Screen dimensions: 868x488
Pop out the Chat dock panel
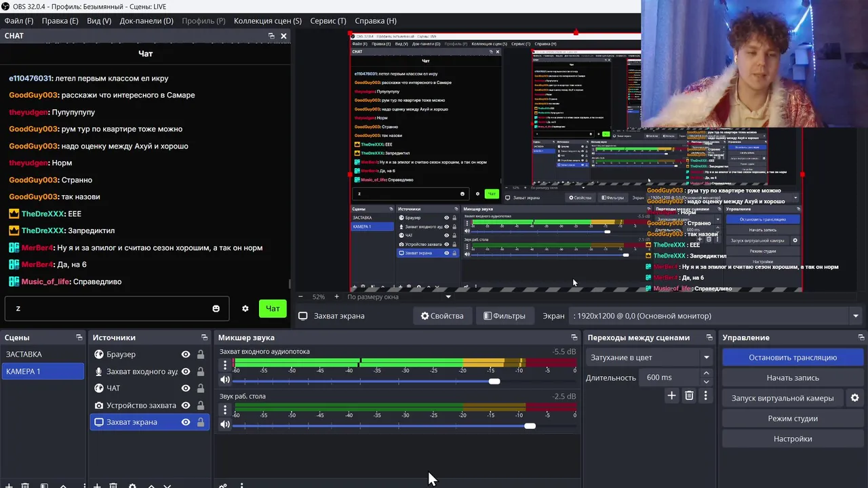click(271, 36)
